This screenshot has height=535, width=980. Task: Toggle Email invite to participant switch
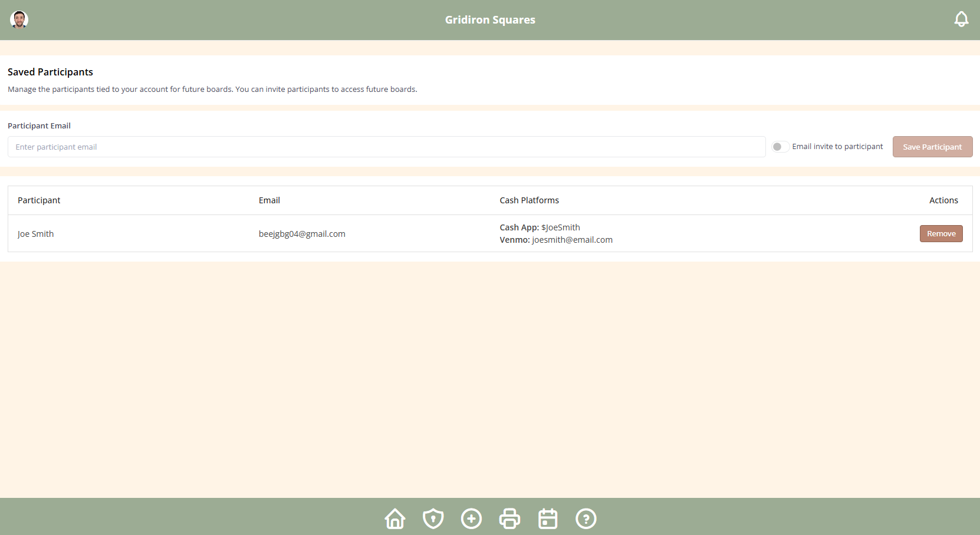pos(780,147)
